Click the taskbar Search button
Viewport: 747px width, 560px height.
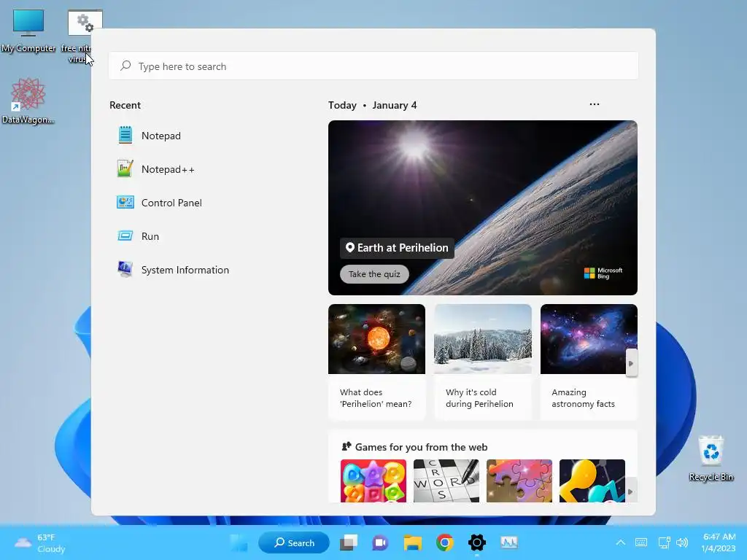click(294, 542)
